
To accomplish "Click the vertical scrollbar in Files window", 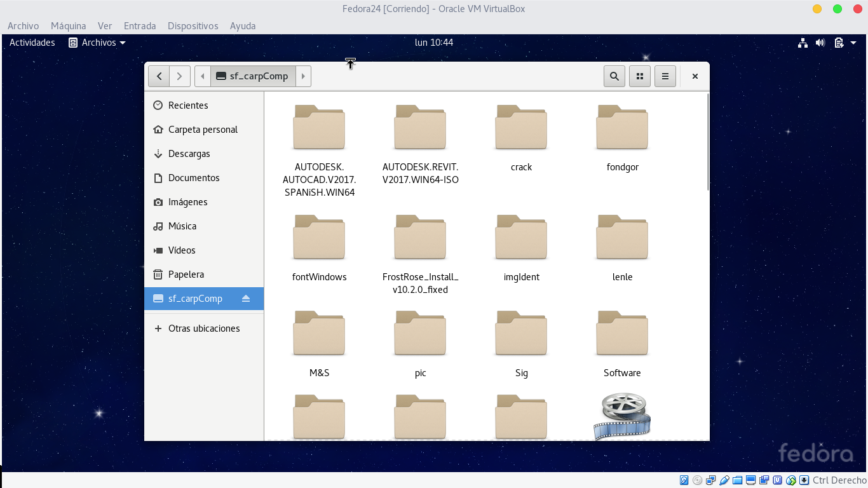I will coord(707,142).
